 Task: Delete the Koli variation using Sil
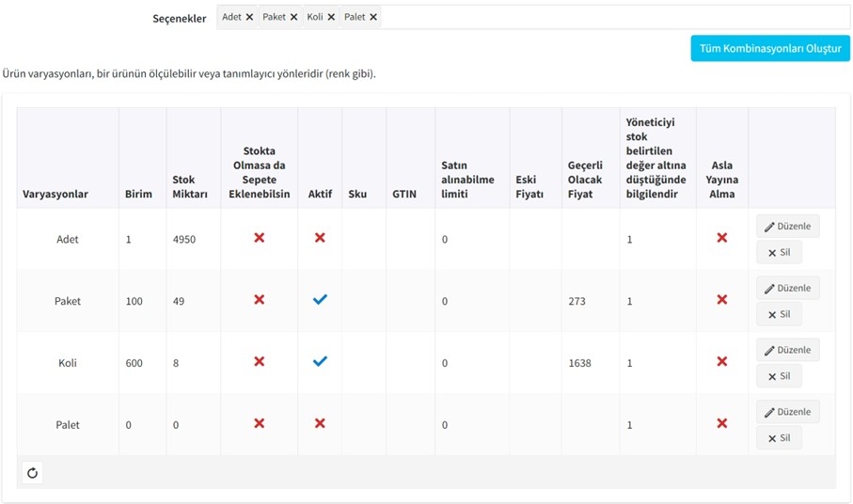[x=779, y=376]
